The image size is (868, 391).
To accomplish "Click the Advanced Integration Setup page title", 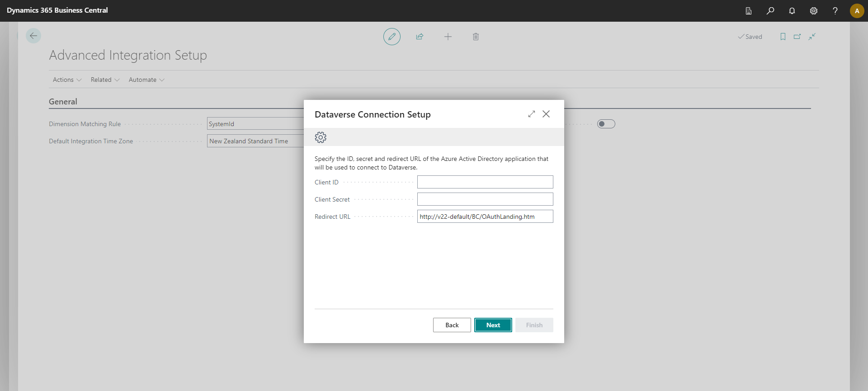I will click(x=128, y=55).
